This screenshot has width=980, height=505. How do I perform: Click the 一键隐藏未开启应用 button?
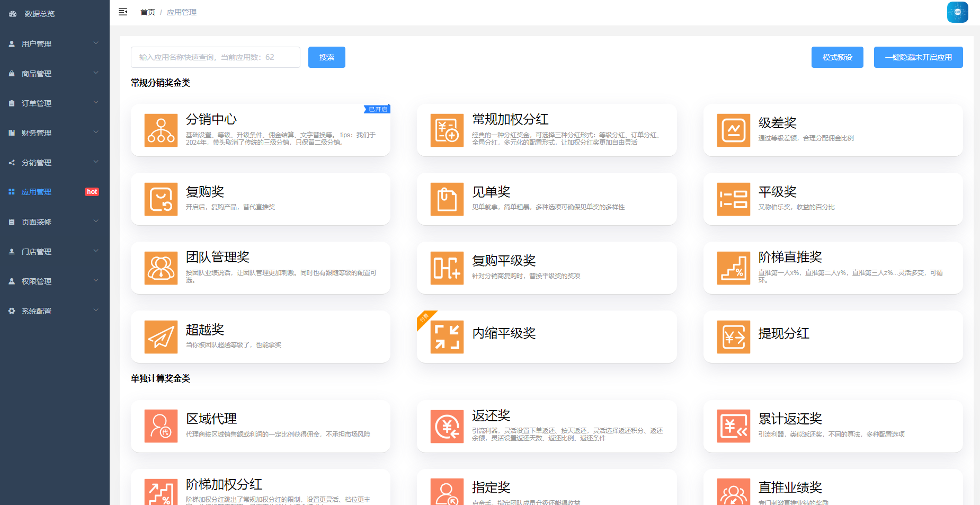click(918, 57)
